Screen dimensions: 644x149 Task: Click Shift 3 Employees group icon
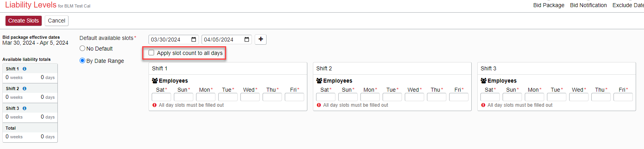tap(484, 81)
